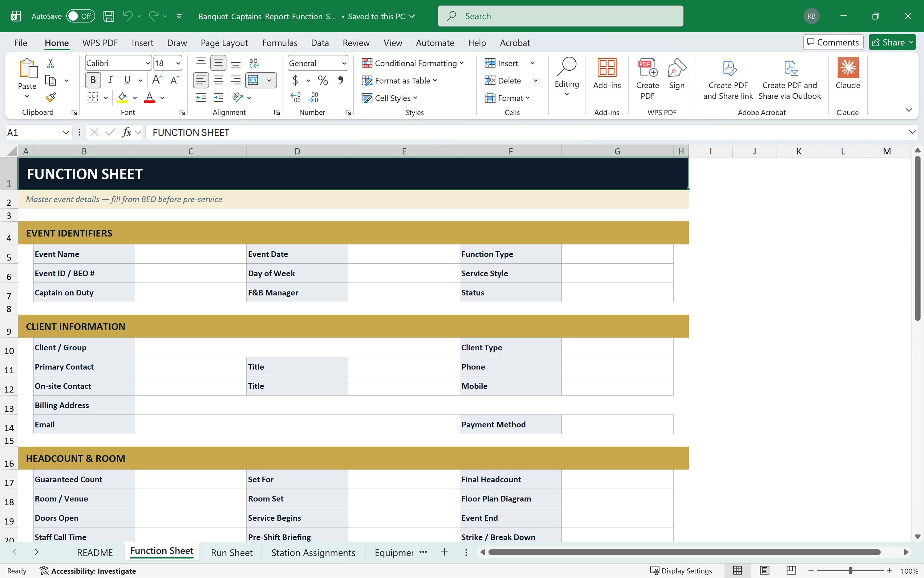The height and width of the screenshot is (578, 924).
Task: Expand the Conditional Formatting menu
Action: pyautogui.click(x=413, y=63)
